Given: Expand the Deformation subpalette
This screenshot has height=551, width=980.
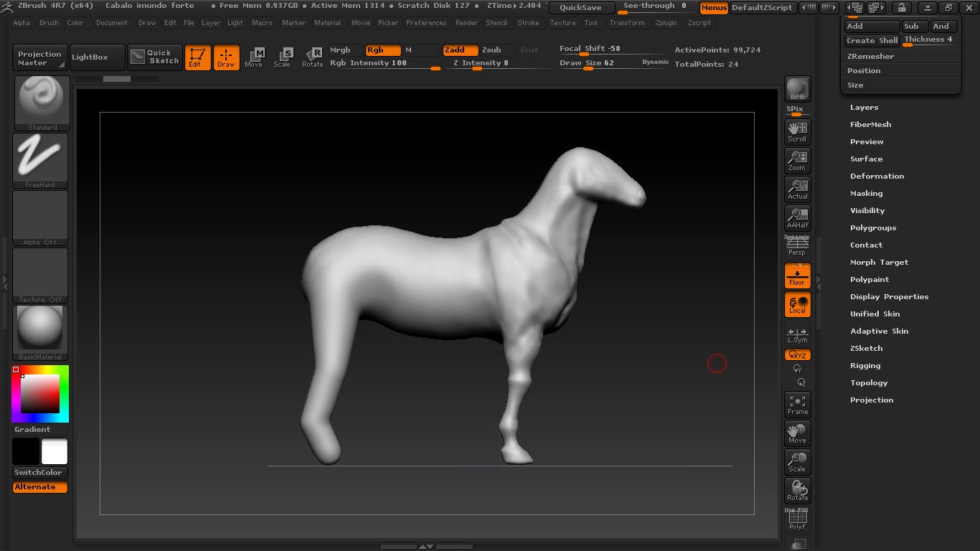Looking at the screenshot, I should click(x=877, y=176).
